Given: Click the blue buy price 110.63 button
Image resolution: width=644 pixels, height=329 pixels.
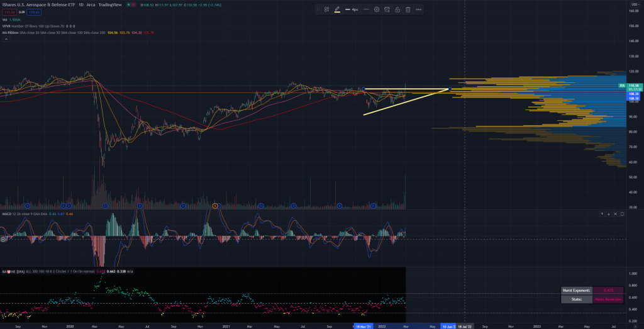Looking at the screenshot, I should click(33, 12).
